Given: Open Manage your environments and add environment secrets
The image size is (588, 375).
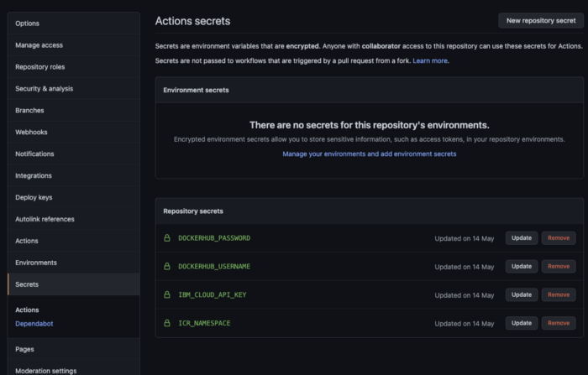Looking at the screenshot, I should pos(370,154).
